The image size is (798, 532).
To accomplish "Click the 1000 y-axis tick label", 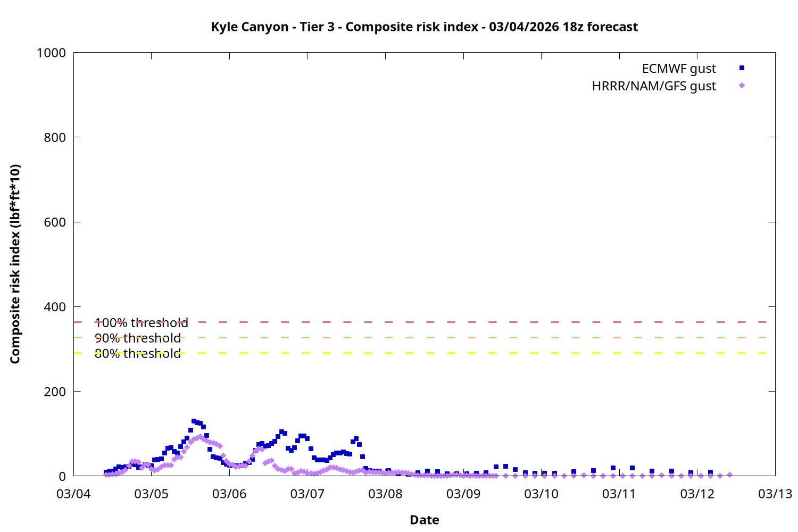I will point(51,53).
